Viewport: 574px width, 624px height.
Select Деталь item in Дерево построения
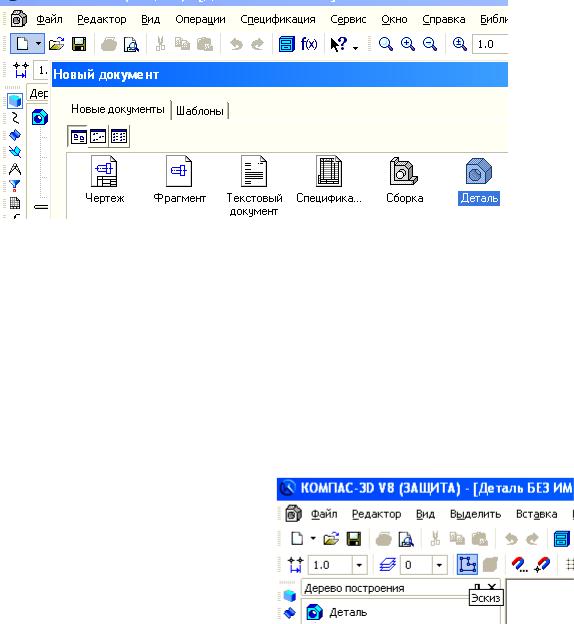coord(348,612)
